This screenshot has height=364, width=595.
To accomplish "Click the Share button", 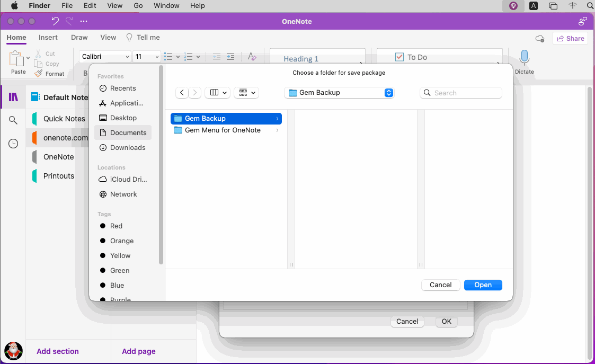I will [x=570, y=38].
